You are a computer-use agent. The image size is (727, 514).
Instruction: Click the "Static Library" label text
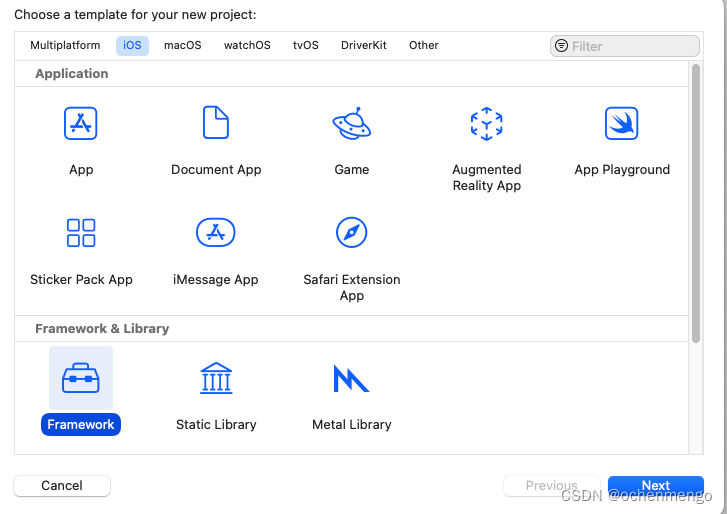pos(216,425)
